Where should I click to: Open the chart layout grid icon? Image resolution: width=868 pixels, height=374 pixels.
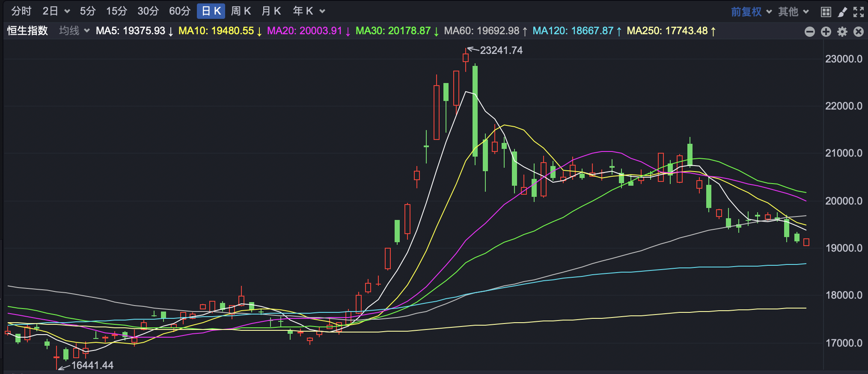pyautogui.click(x=826, y=12)
